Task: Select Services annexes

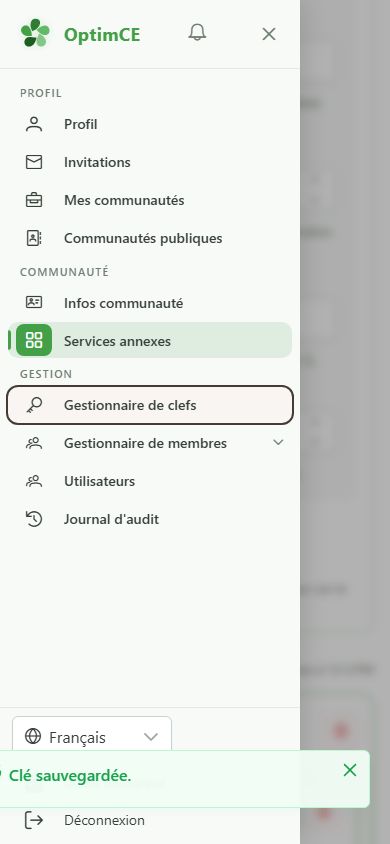Action: 150,340
